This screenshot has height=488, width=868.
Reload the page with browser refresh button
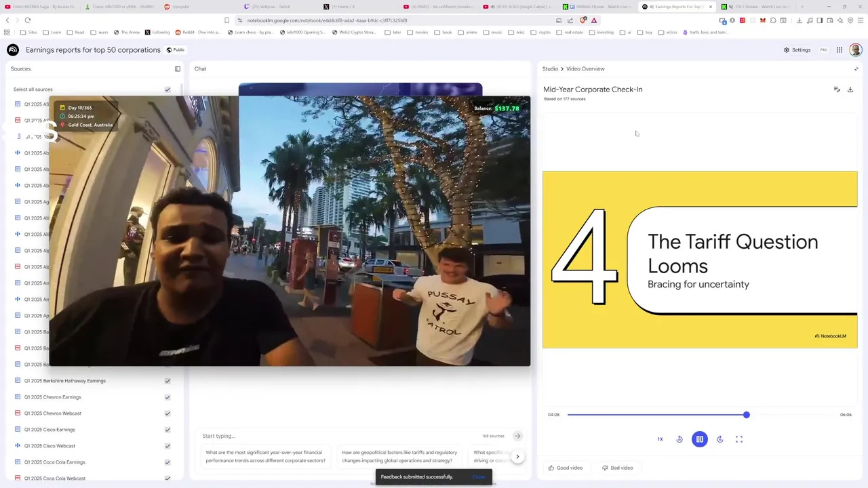click(27, 20)
